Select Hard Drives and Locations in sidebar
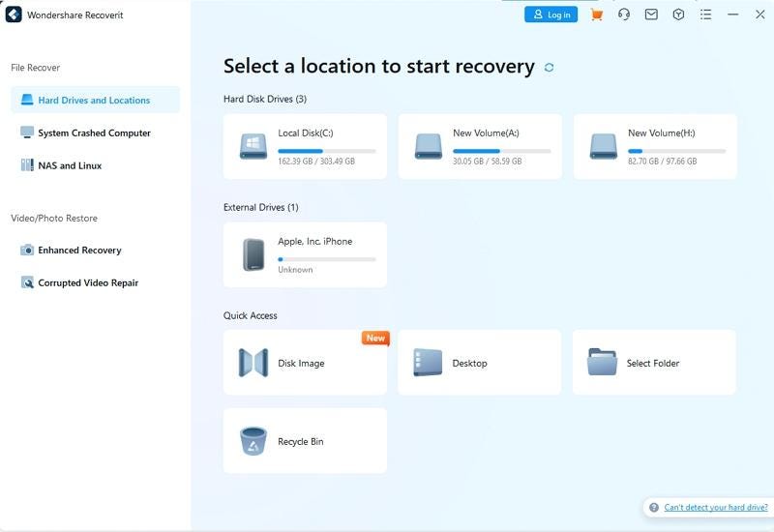The width and height of the screenshot is (774, 532). [x=95, y=100]
